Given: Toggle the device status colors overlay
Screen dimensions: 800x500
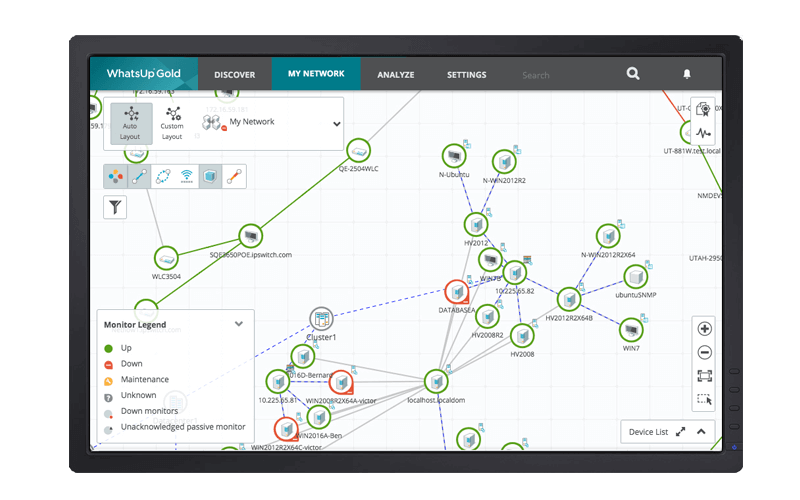Looking at the screenshot, I should point(115,177).
